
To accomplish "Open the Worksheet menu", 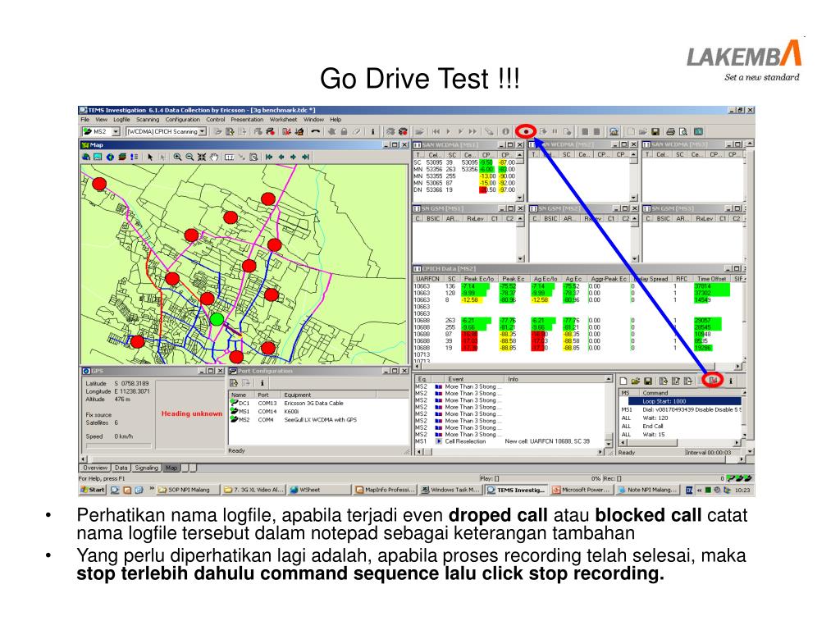I will [283, 120].
